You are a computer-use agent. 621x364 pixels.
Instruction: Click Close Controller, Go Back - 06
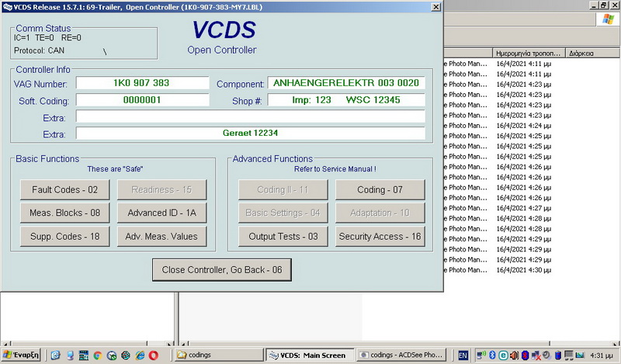[222, 270]
